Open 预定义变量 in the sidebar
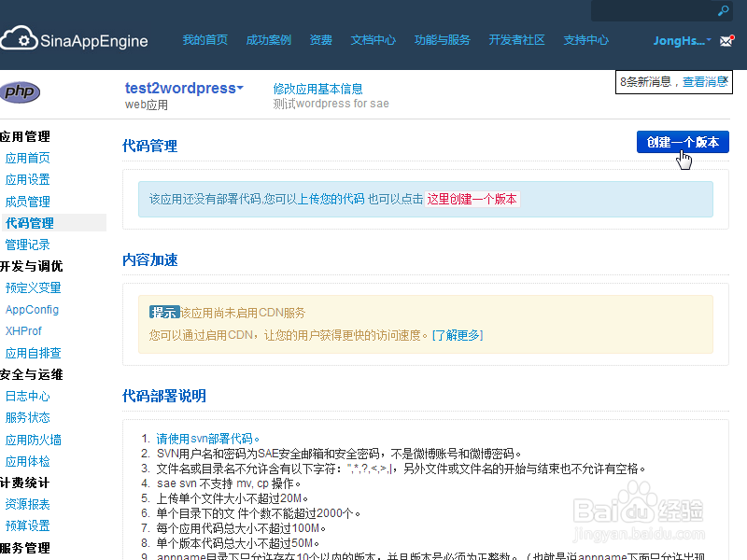 click(34, 287)
